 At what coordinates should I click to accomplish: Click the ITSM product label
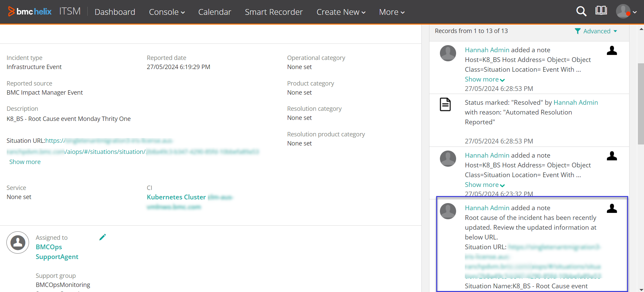click(x=70, y=11)
